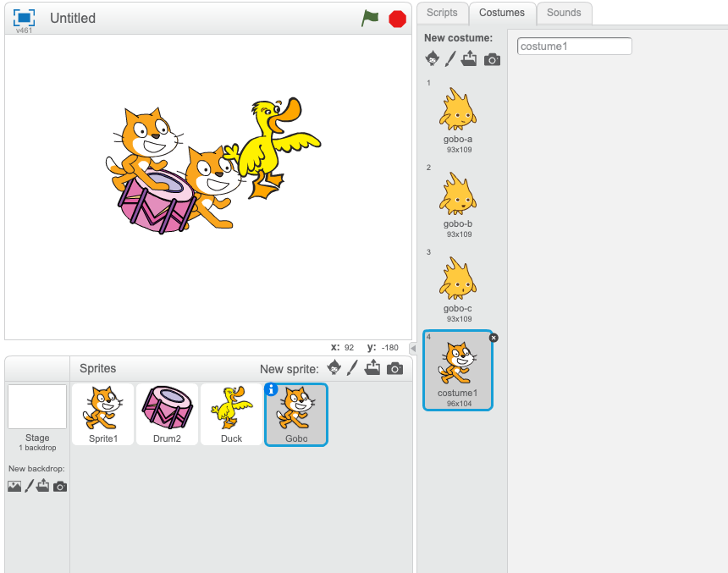
Task: Choose new costume from library
Action: coord(433,58)
